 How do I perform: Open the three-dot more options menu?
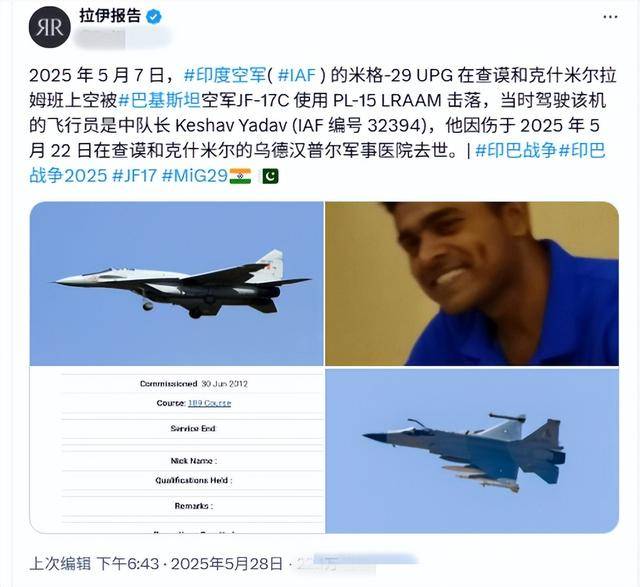point(610,17)
